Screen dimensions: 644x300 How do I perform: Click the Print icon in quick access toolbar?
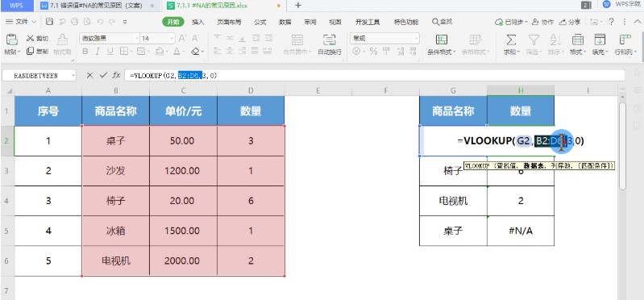click(74, 22)
